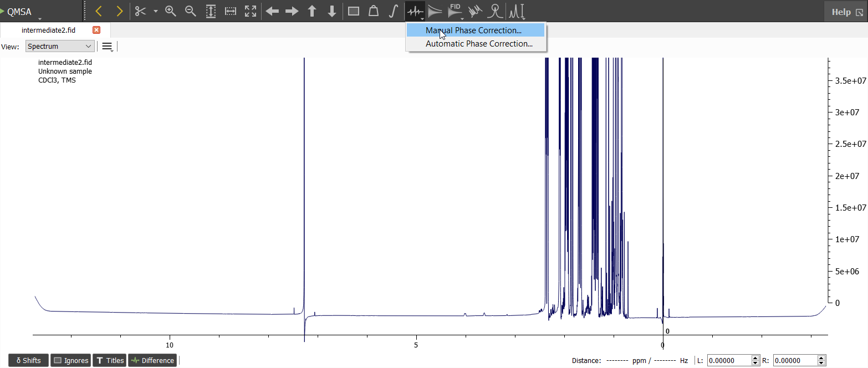
Task: Select the integral curve tool
Action: pyautogui.click(x=394, y=11)
